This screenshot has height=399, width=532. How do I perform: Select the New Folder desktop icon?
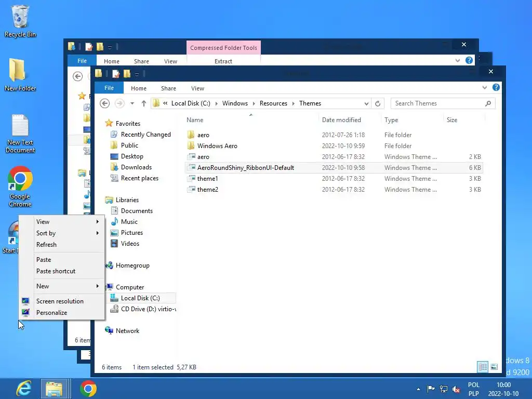tap(20, 75)
